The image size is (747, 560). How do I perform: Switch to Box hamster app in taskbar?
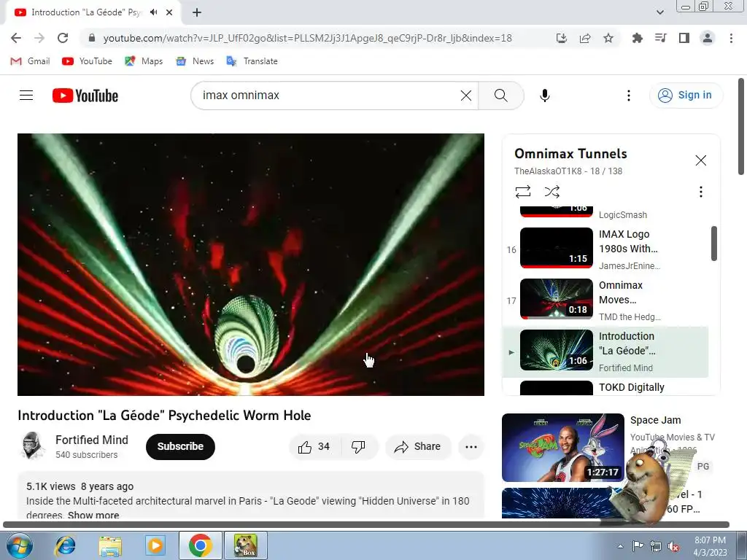246,545
